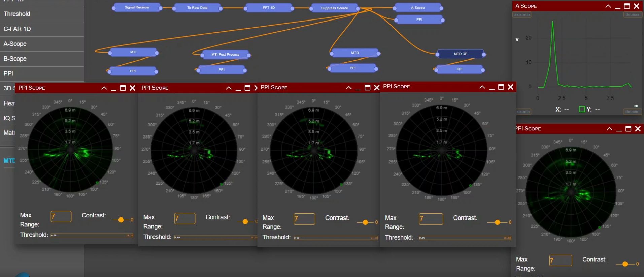Select the Suppress Source node
Image resolution: width=644 pixels, height=277 pixels.
334,8
